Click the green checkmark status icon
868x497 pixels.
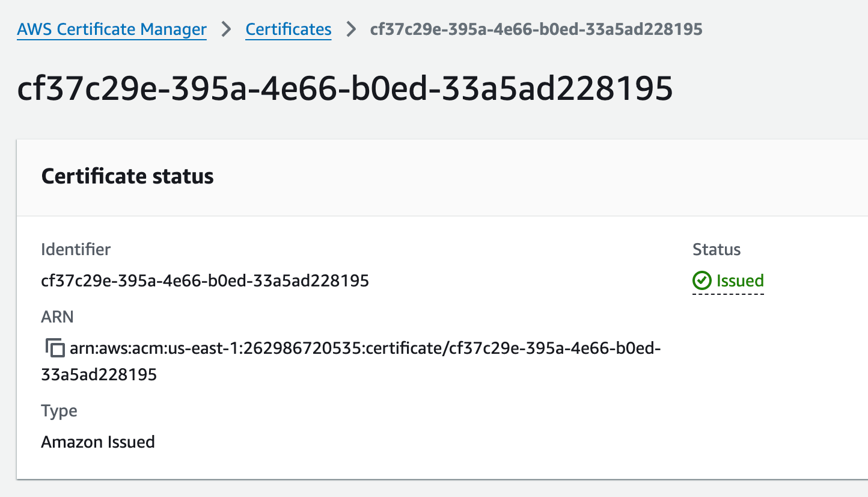[701, 280]
